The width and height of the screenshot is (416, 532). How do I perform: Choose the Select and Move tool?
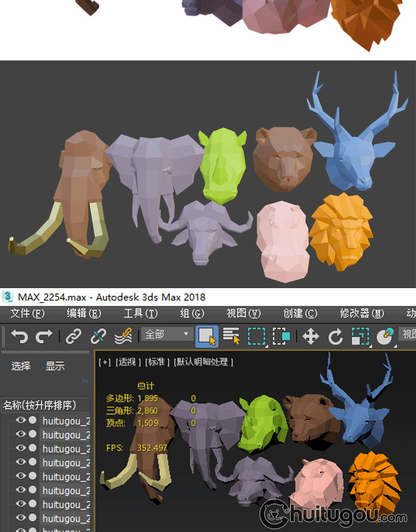pyautogui.click(x=311, y=336)
